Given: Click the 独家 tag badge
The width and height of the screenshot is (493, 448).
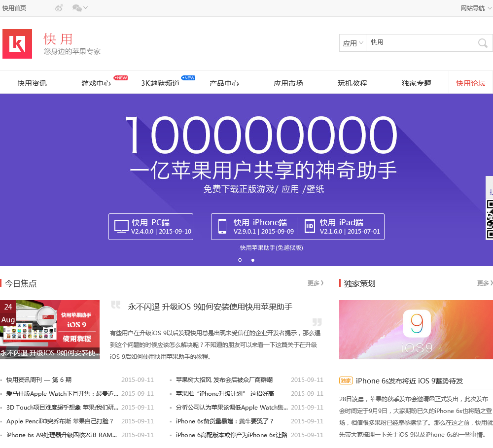Looking at the screenshot, I should (346, 380).
